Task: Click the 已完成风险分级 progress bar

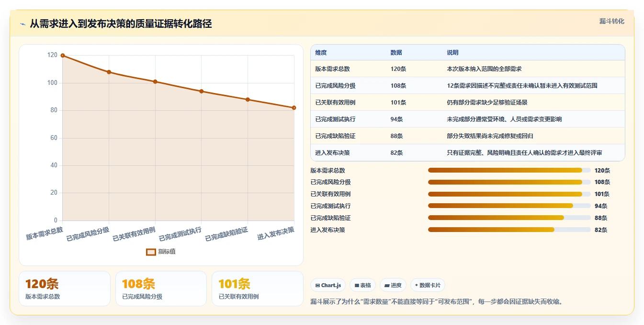Action: [x=509, y=182]
